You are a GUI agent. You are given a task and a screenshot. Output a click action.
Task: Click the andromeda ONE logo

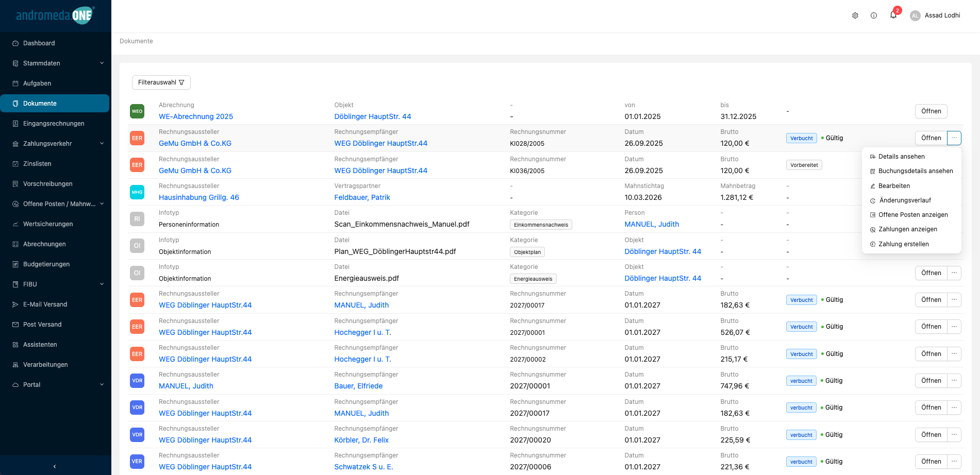pos(54,15)
